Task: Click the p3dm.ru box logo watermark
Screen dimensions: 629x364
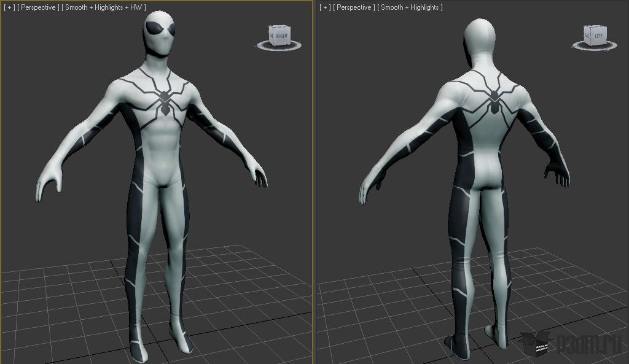Action: [x=533, y=345]
